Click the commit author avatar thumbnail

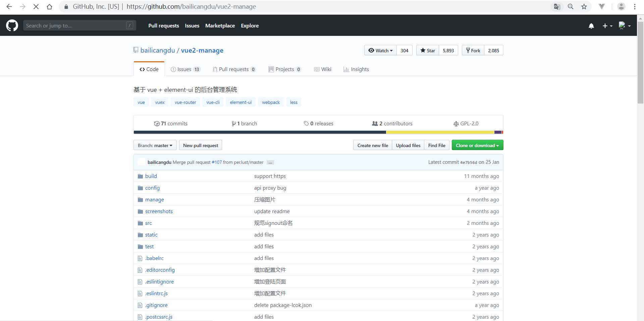(x=142, y=162)
